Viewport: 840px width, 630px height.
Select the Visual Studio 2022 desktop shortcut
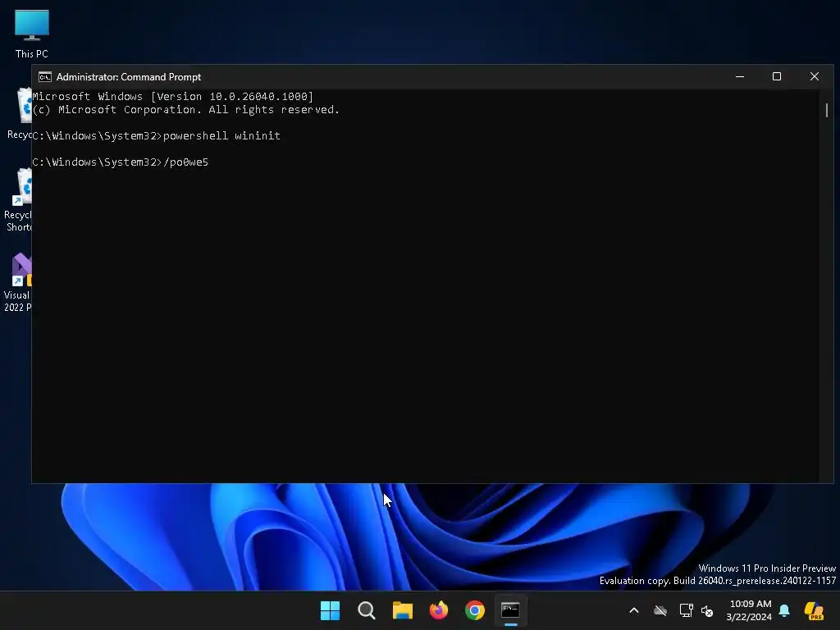(x=18, y=282)
